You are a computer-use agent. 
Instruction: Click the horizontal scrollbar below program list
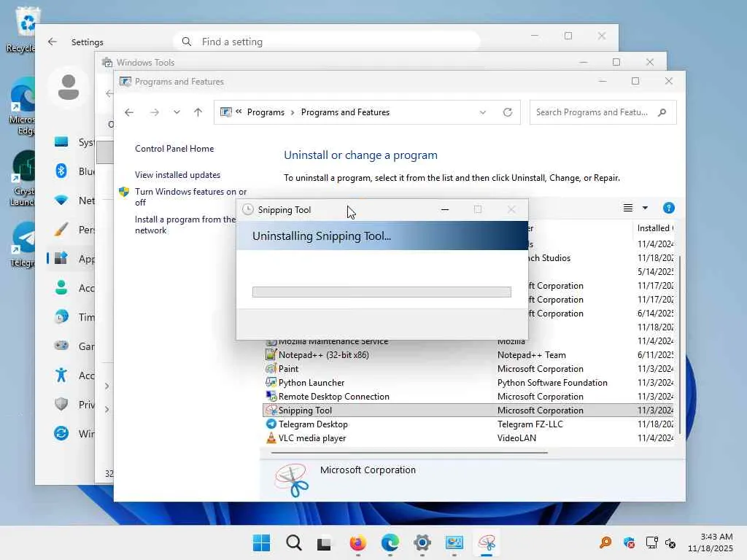point(409,452)
